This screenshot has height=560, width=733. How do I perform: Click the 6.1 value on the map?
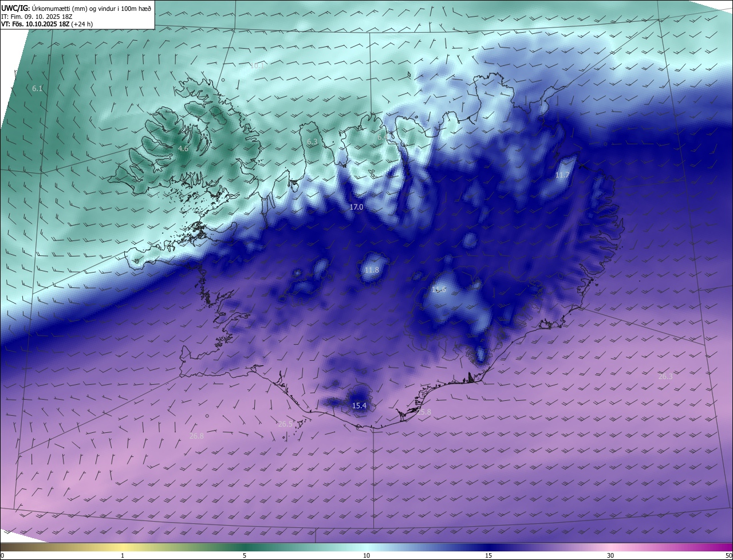click(x=37, y=89)
